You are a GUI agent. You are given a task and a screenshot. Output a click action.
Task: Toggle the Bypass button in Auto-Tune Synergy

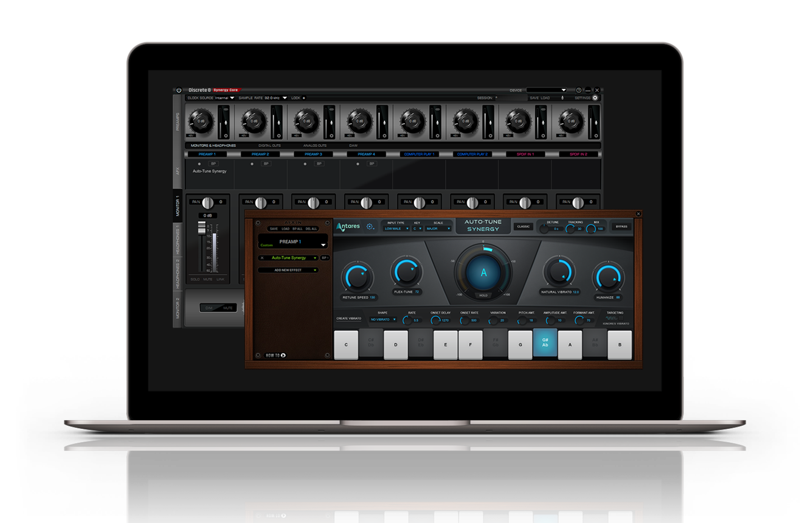tap(621, 226)
